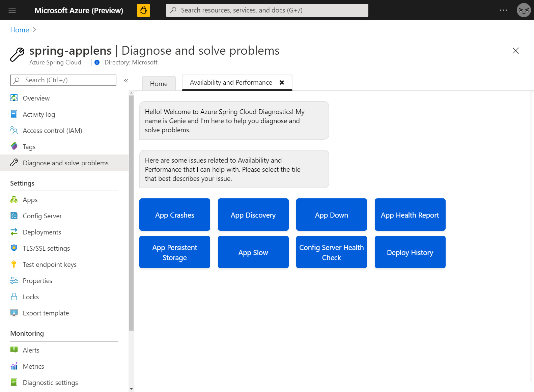534x392 pixels.
Task: Click the Access control (IAM) icon
Action: [x=14, y=130]
